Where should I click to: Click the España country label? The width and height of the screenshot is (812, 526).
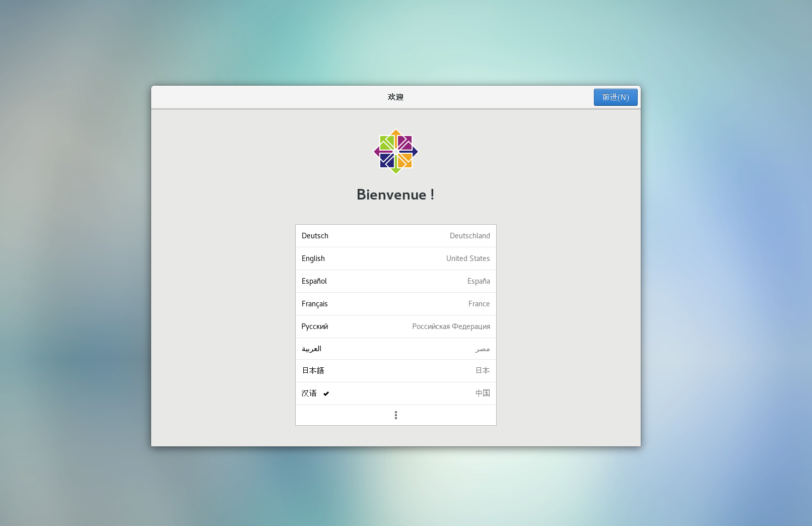(x=478, y=281)
